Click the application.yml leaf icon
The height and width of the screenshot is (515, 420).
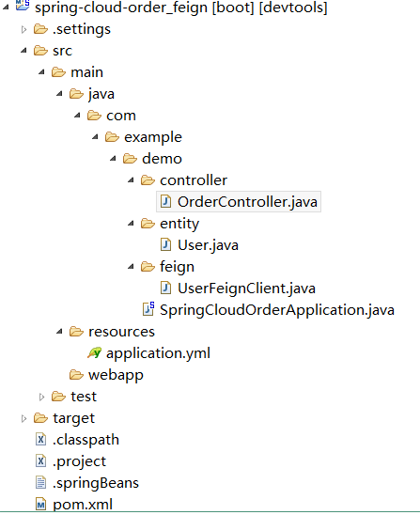point(95,352)
